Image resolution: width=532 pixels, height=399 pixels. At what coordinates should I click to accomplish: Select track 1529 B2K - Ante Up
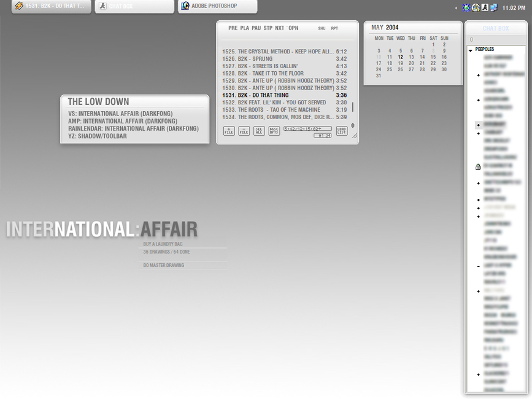point(284,81)
